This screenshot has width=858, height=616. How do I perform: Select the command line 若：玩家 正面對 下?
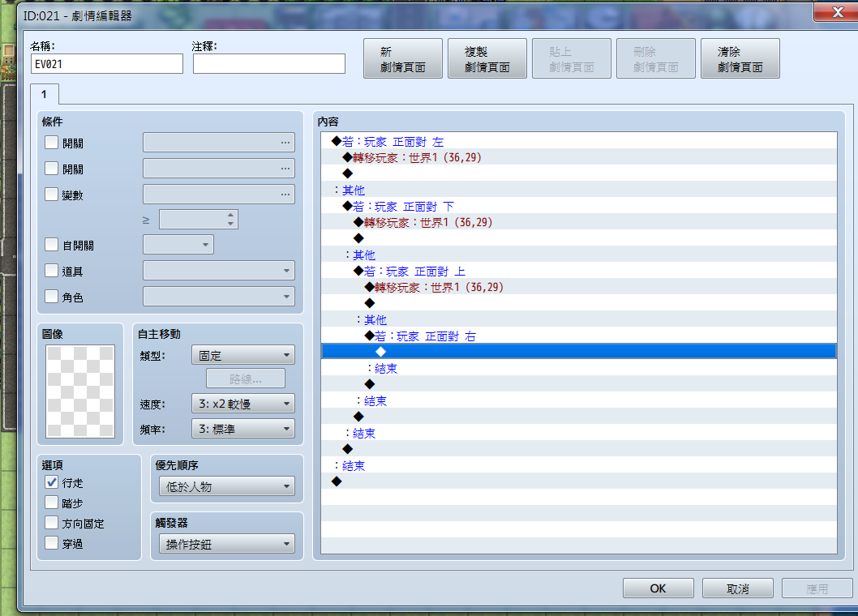(x=579, y=206)
